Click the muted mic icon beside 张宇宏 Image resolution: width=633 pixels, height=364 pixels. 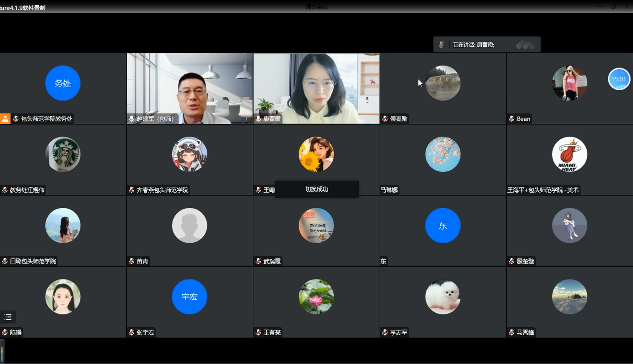tap(131, 332)
